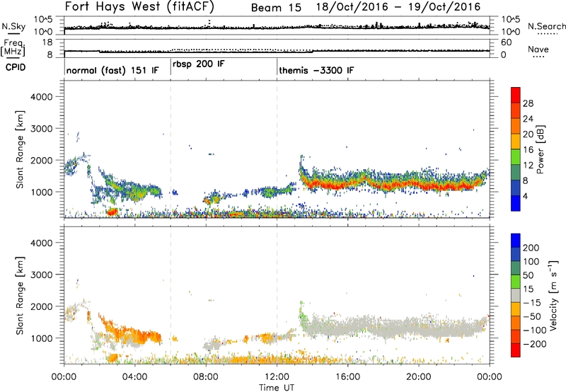Screen dimensions: 566x392
Task: Click the "16" tick on Power colorbar
Action: pyautogui.click(x=528, y=150)
